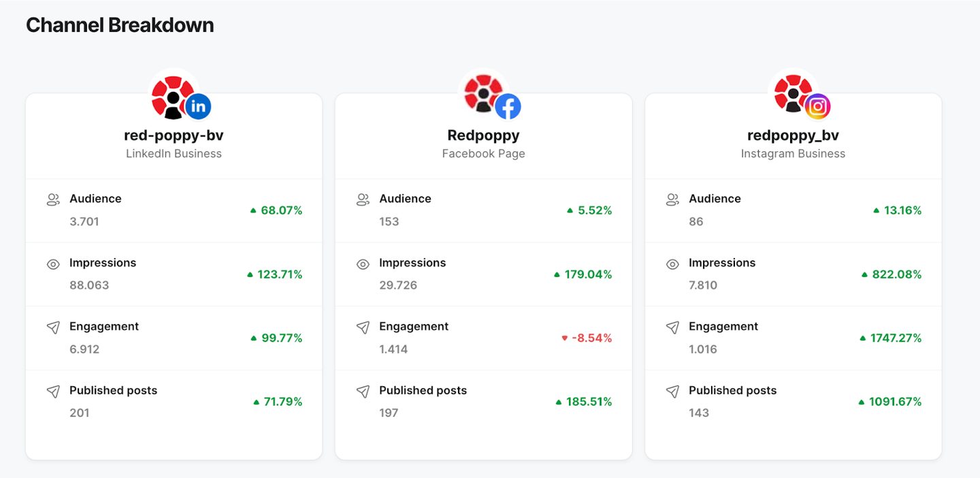Select the LinkedIn Audience value 3.701
This screenshot has height=478, width=980.
(x=84, y=221)
